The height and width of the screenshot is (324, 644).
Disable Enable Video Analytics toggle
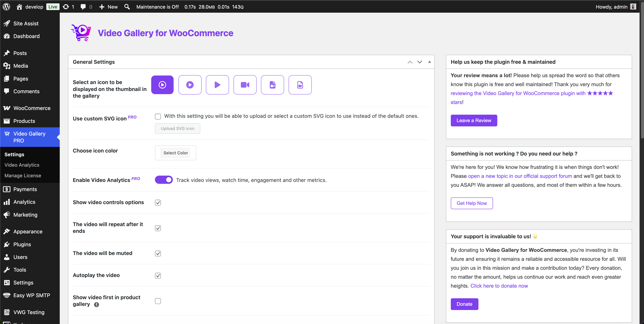pyautogui.click(x=164, y=180)
